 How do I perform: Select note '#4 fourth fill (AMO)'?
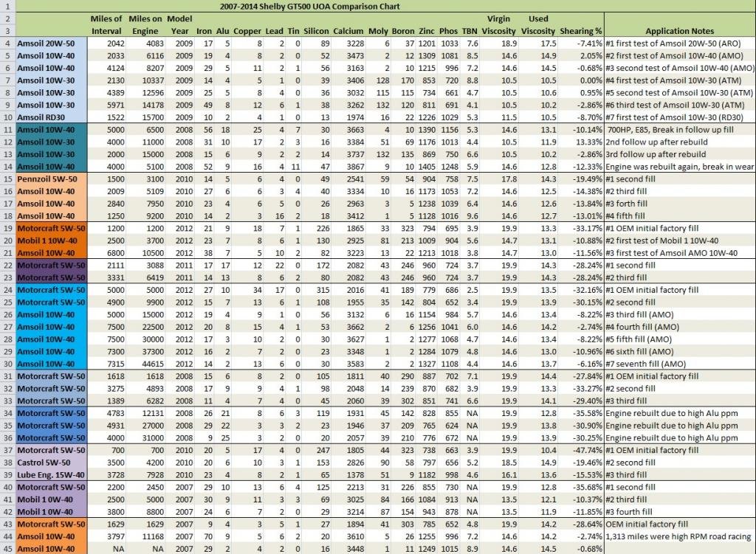coord(642,327)
